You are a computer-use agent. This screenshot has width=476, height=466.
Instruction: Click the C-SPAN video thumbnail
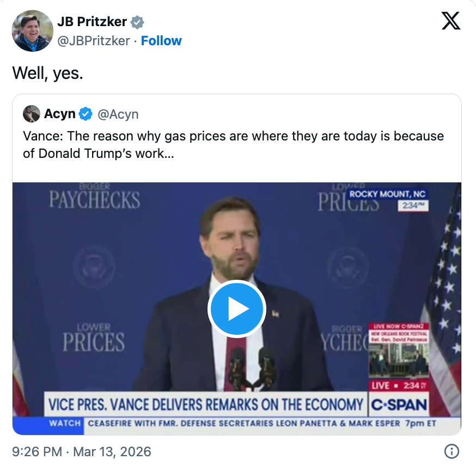237,309
